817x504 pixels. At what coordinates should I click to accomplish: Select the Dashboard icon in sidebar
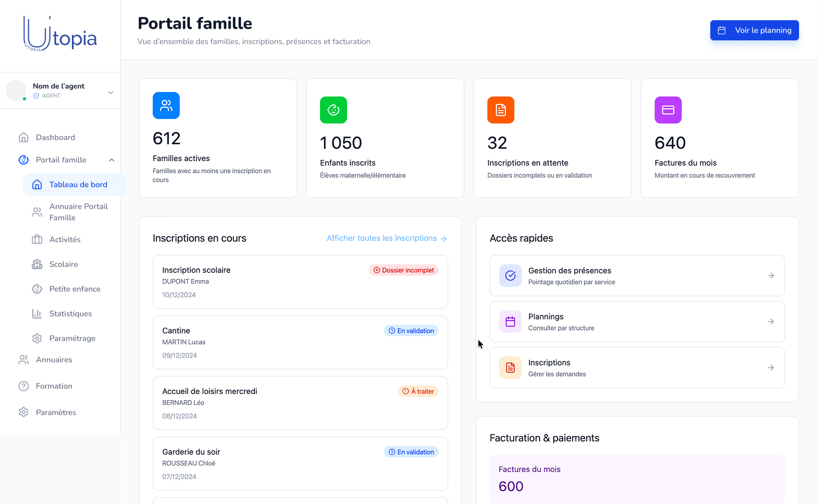click(23, 137)
